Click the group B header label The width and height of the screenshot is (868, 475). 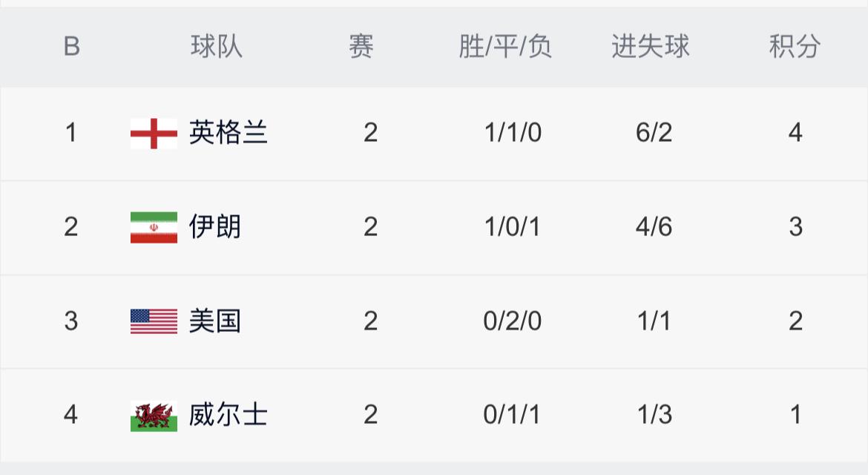[x=71, y=47]
